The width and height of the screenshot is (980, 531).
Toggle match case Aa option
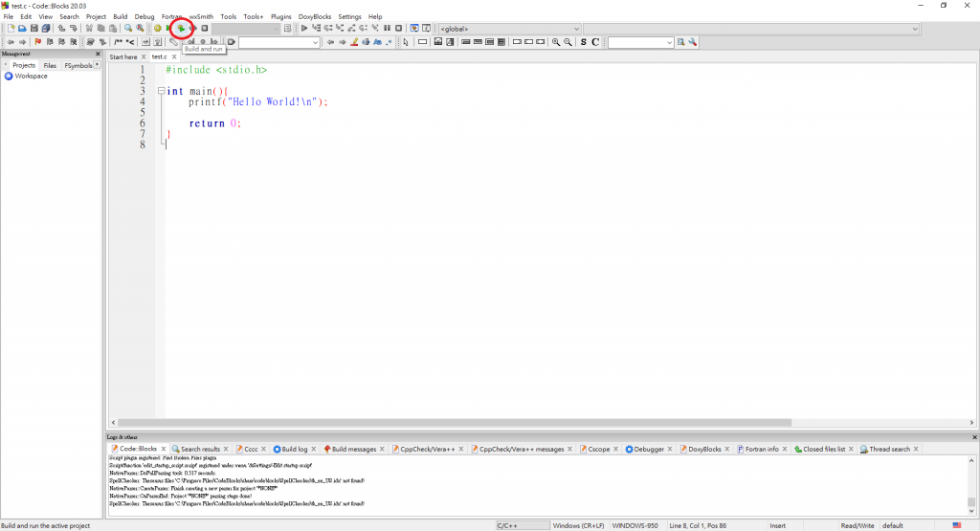click(x=377, y=42)
